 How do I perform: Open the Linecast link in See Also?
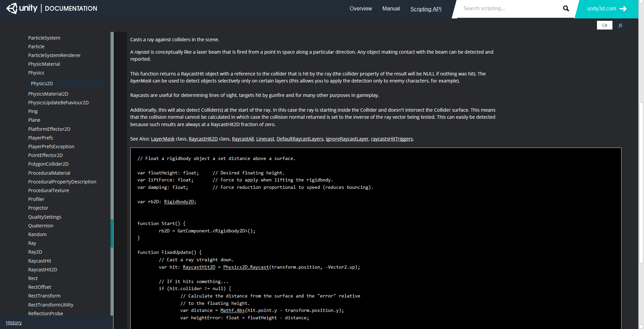pos(265,139)
